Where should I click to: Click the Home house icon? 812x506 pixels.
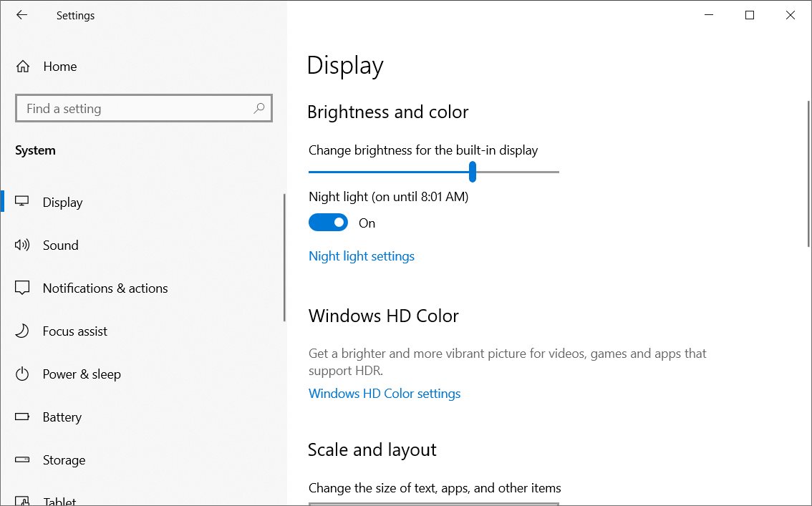(x=23, y=67)
